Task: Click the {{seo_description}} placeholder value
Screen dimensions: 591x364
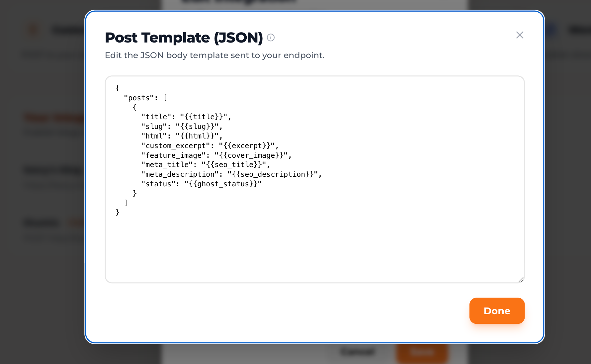Action: [273, 174]
